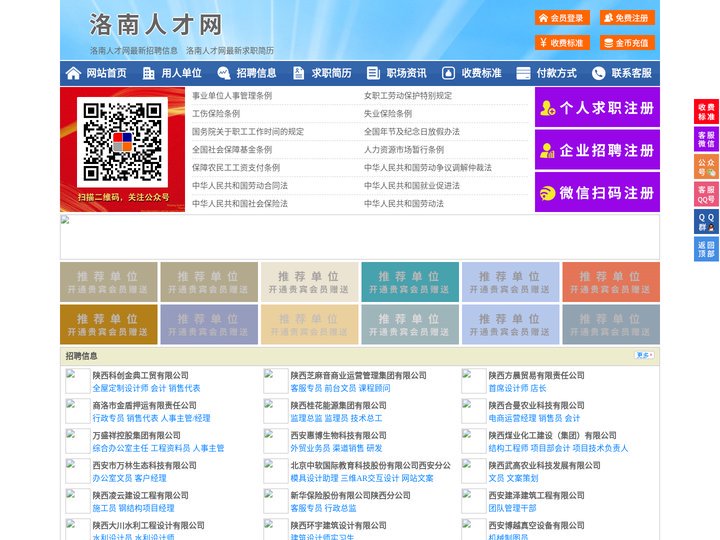Open company 陕西合曼农业科技有限公司
The image size is (720, 540).
[536, 405]
